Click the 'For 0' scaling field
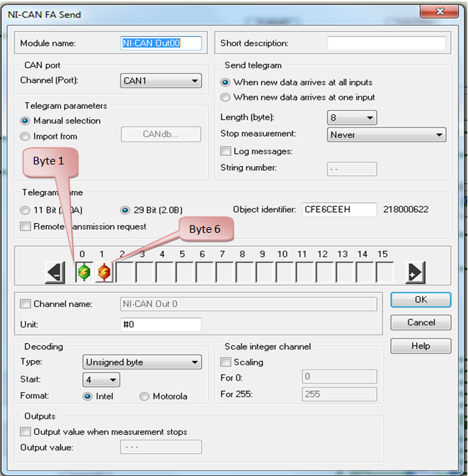Screen dimensions: 468x476 pos(340,377)
